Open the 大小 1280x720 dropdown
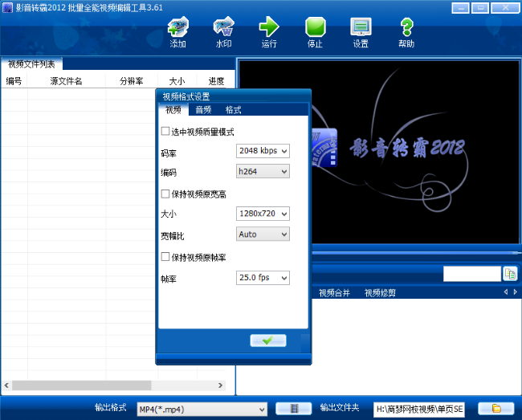The width and height of the screenshot is (522, 420). pos(263,214)
